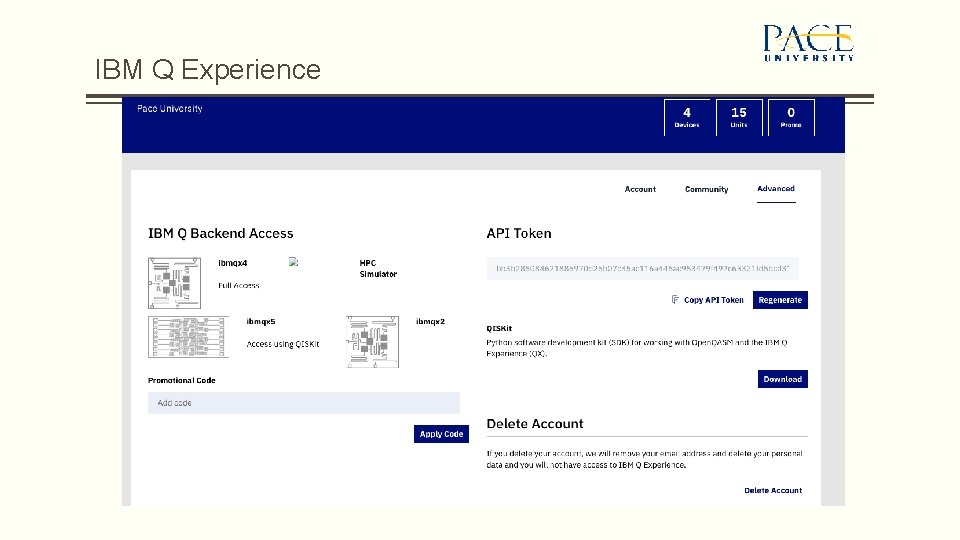Download the QISKit SDK
This screenshot has height=540, width=960.
[782, 379]
